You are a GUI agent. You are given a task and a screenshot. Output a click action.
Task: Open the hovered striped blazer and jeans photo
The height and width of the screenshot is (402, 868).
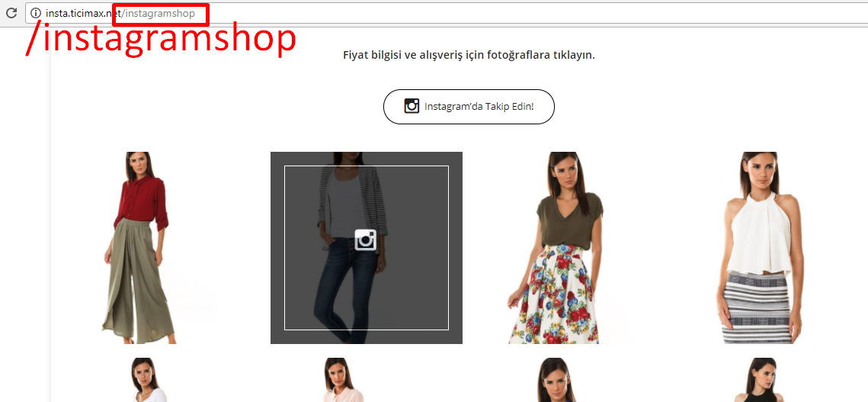(367, 248)
